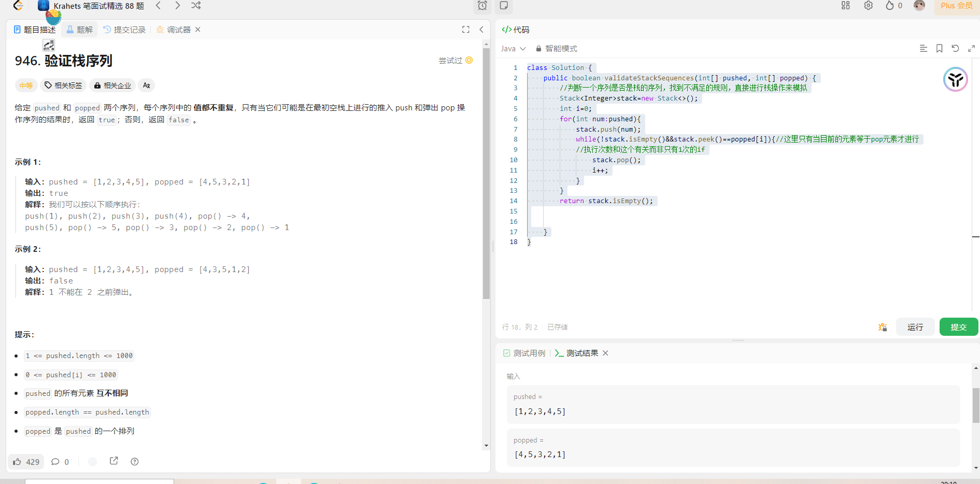Click the 示例 2: heading
Screen dimensions: 980x484
pyautogui.click(x=28, y=249)
